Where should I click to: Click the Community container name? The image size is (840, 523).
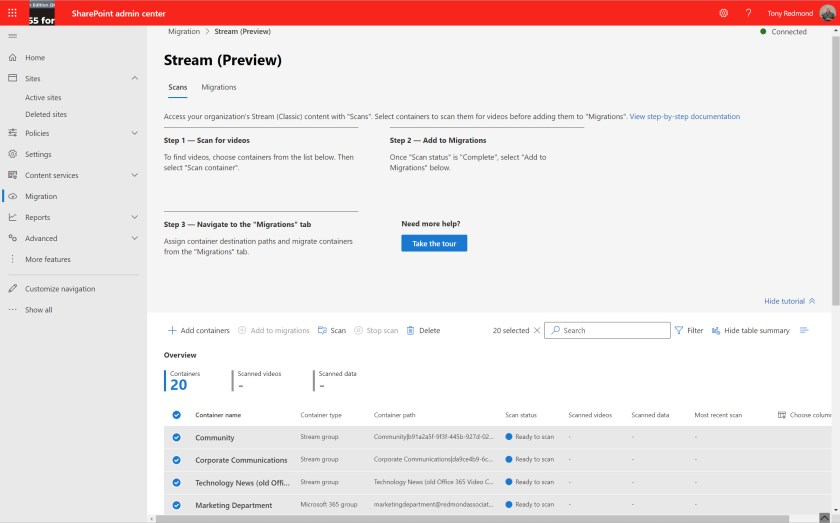(215, 437)
